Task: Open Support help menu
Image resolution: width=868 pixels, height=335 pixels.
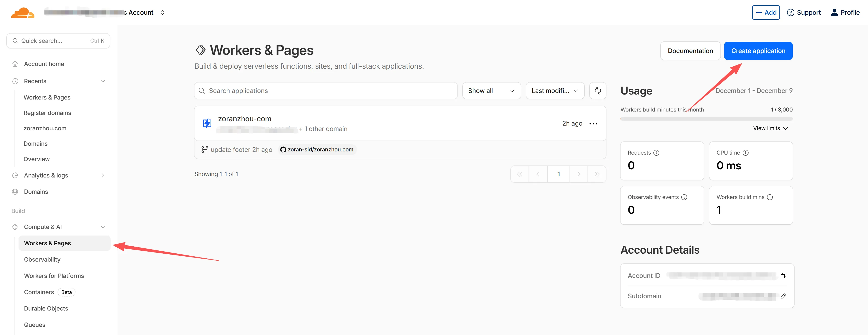Action: click(x=804, y=12)
